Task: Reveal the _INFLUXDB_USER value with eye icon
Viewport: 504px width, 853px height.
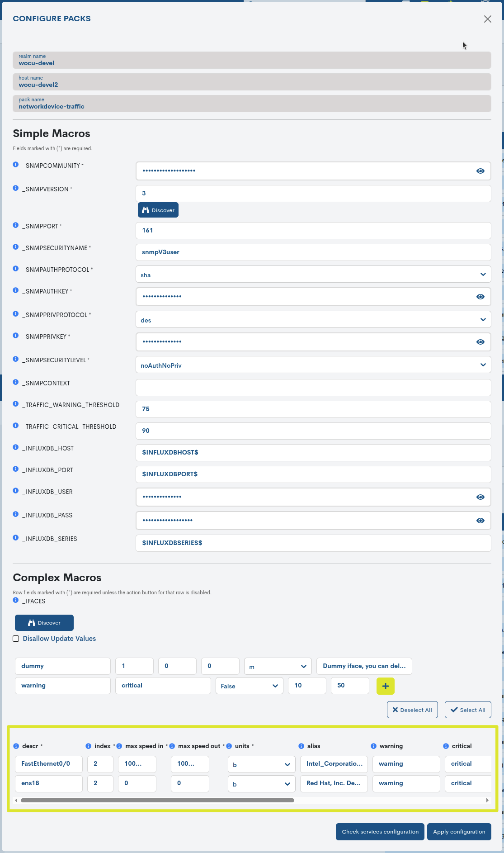Action: coord(480,497)
